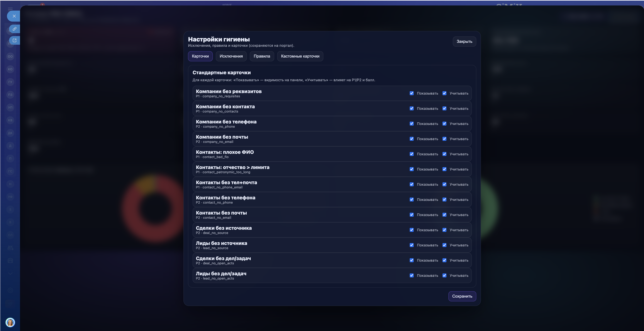The width and height of the screenshot is (644, 331).
Task: Open the Правила tab
Action: 261,56
